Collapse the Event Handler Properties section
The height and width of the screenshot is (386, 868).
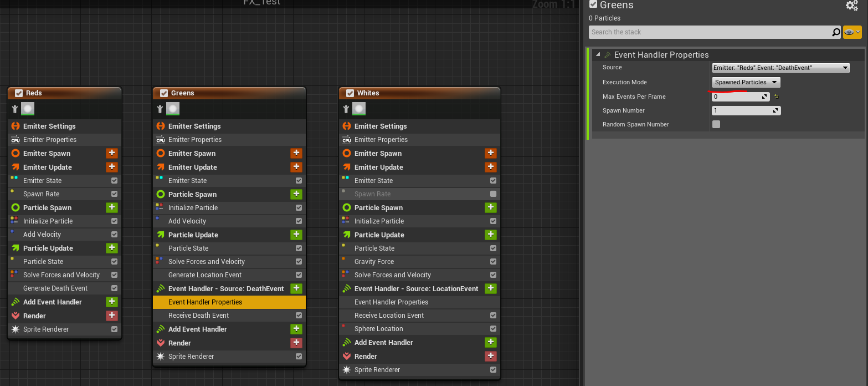598,54
